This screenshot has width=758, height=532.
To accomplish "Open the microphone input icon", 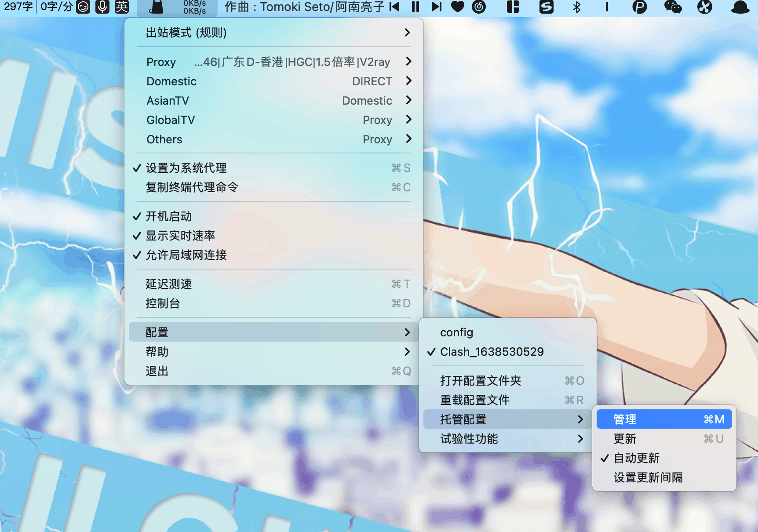I will tap(102, 7).
